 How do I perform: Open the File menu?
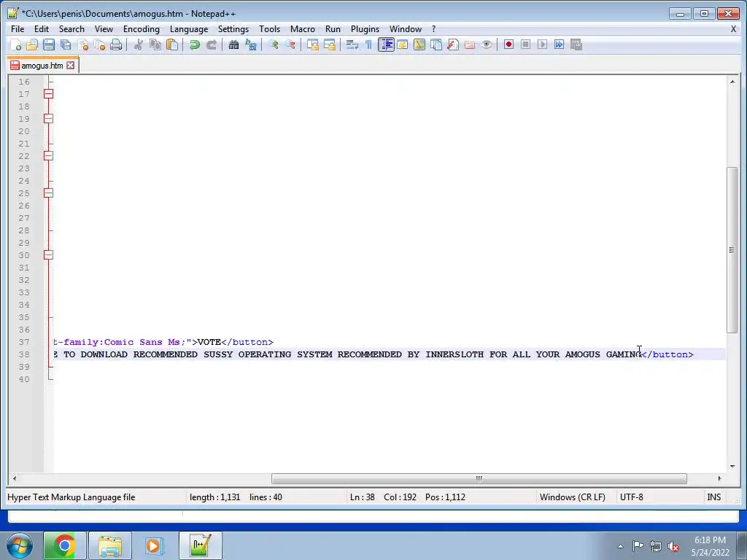point(18,29)
